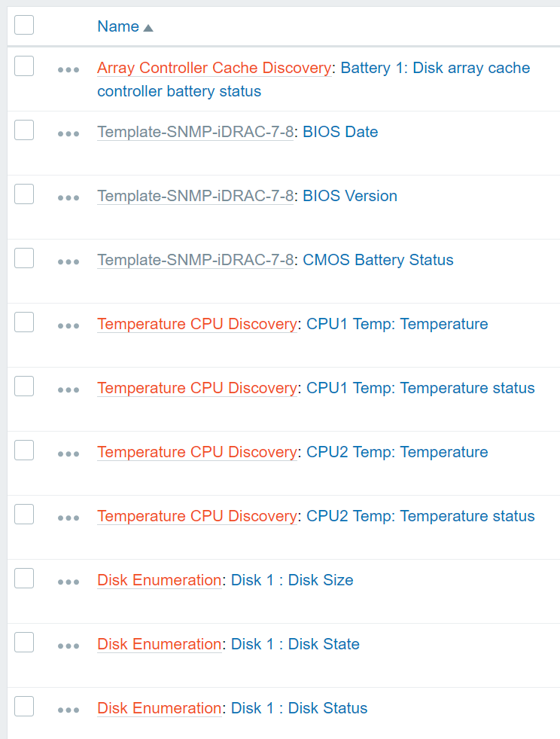Open three-dot menu for CPU2 Temp Temperature status
The width and height of the screenshot is (560, 739).
[x=68, y=518]
